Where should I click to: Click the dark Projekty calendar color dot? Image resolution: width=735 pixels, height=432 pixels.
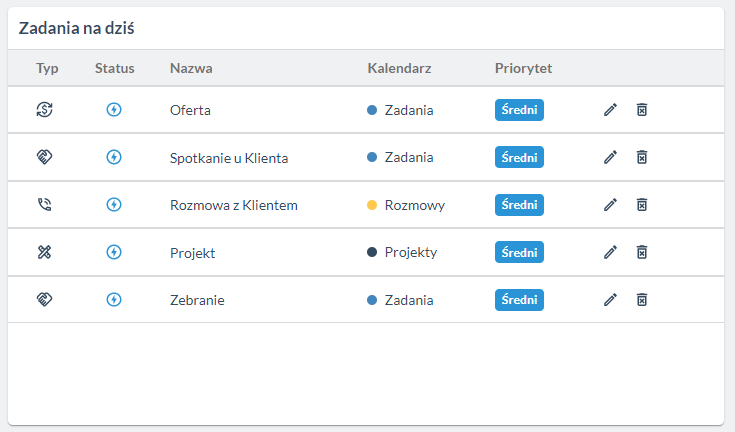pyautogui.click(x=372, y=253)
